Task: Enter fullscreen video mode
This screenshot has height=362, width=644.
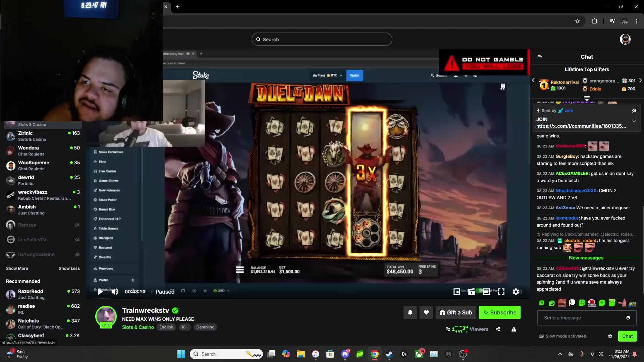Action: tap(501, 292)
